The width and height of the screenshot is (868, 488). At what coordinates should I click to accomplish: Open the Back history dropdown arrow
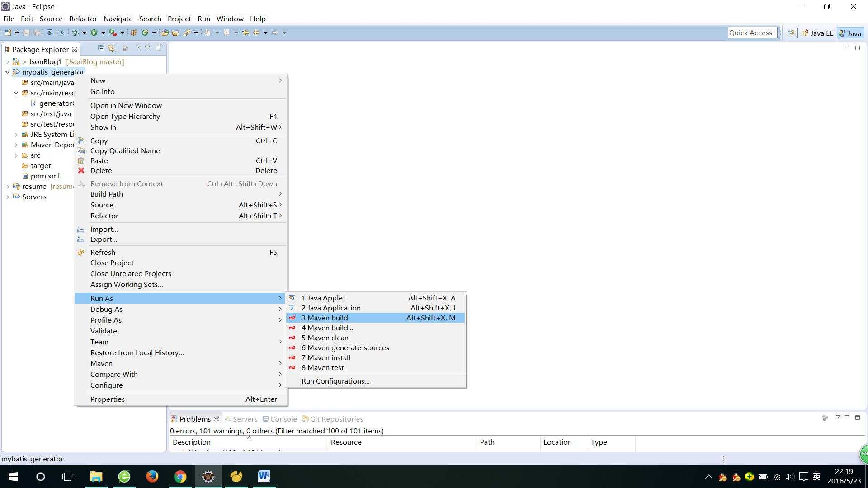[x=265, y=33]
